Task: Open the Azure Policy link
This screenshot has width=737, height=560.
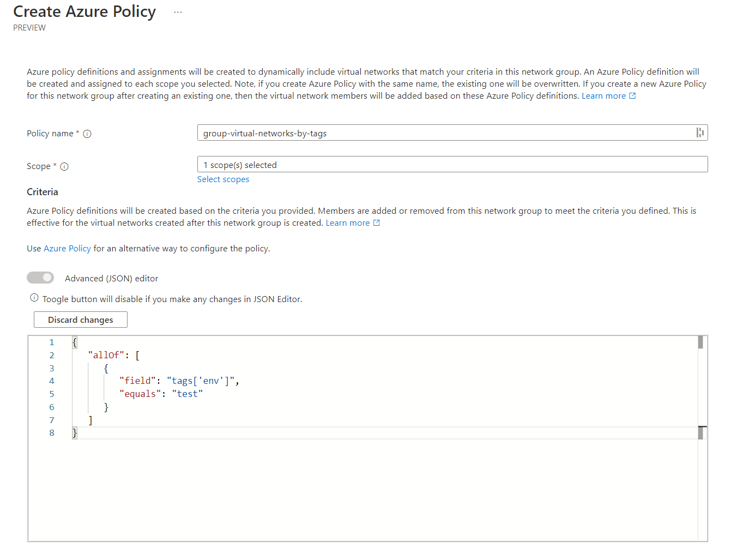Action: point(67,249)
